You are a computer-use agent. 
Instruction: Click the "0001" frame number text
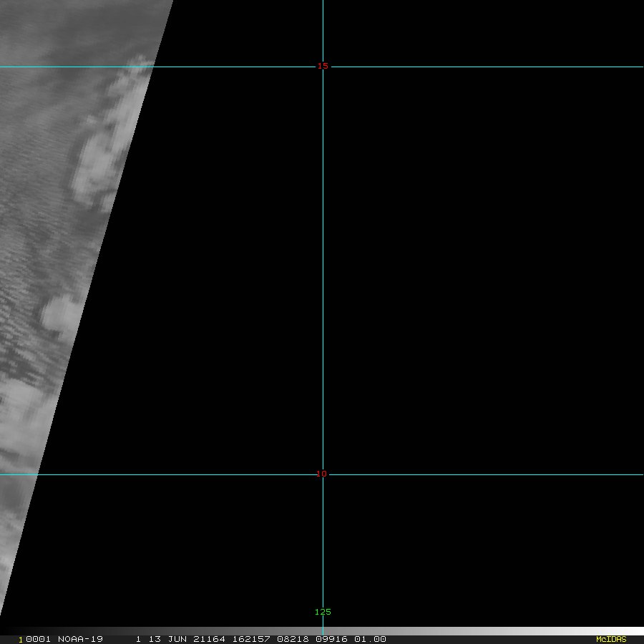(38, 639)
